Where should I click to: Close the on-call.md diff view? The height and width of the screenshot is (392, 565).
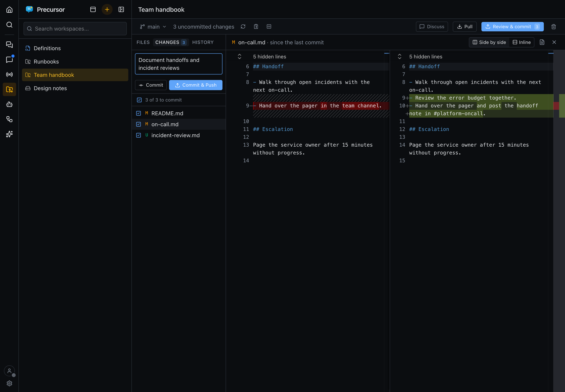click(554, 42)
